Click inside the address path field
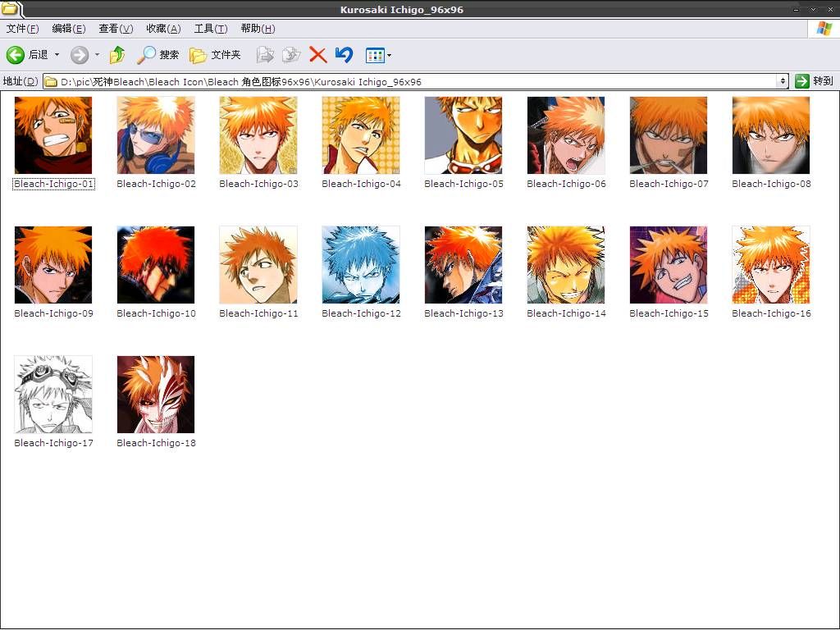 [x=415, y=81]
